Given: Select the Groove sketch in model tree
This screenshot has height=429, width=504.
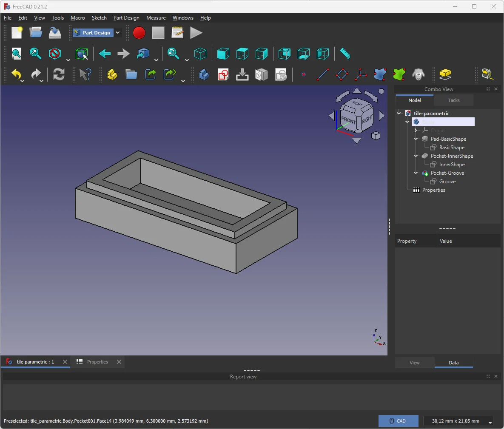Looking at the screenshot, I should coord(447,182).
